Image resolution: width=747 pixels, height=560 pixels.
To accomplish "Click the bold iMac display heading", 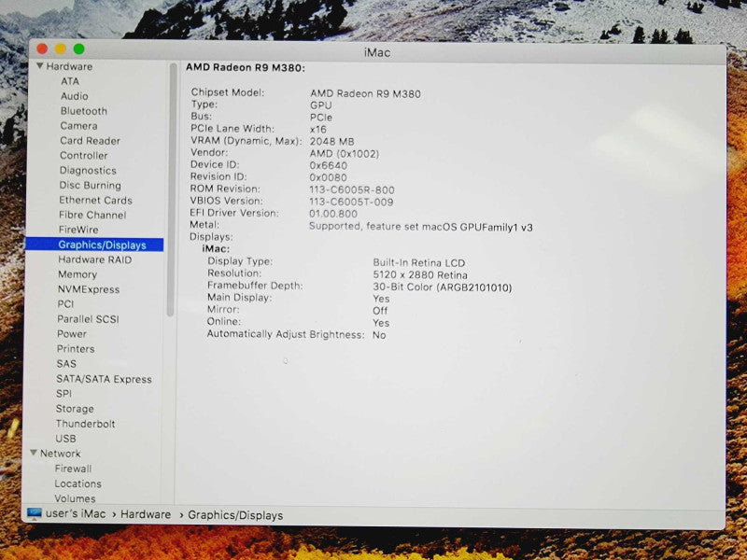I will [x=216, y=248].
